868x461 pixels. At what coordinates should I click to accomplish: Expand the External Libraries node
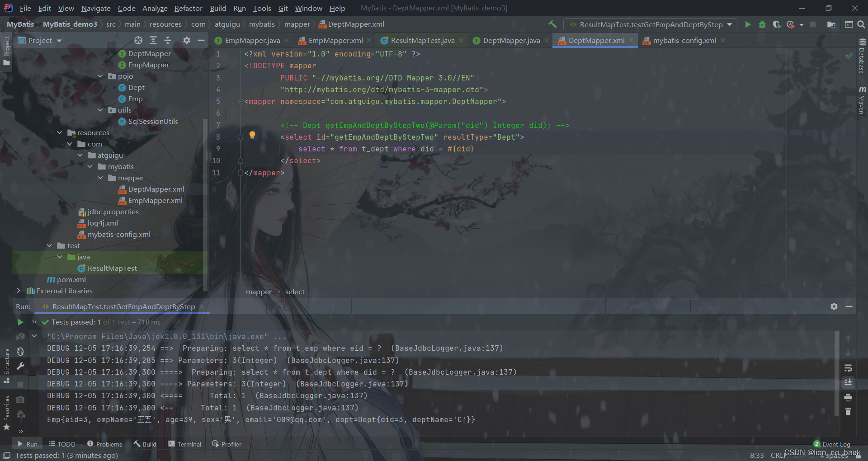19,291
